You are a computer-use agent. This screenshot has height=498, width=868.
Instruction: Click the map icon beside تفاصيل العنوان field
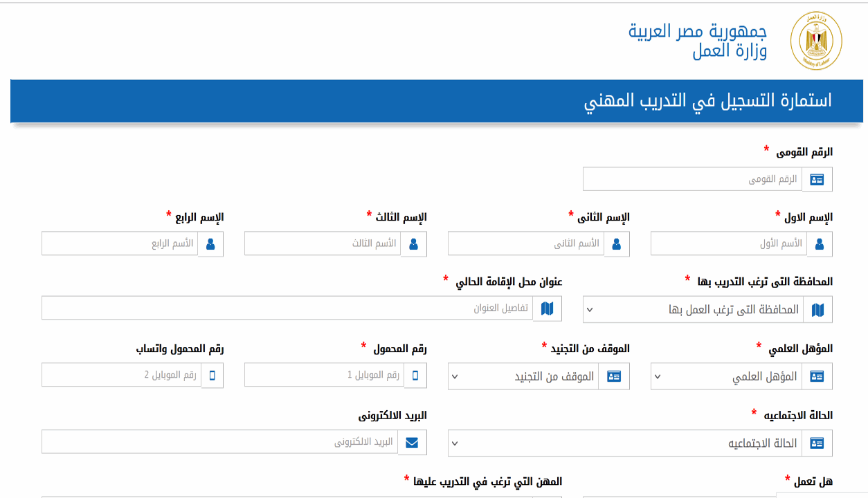point(548,309)
